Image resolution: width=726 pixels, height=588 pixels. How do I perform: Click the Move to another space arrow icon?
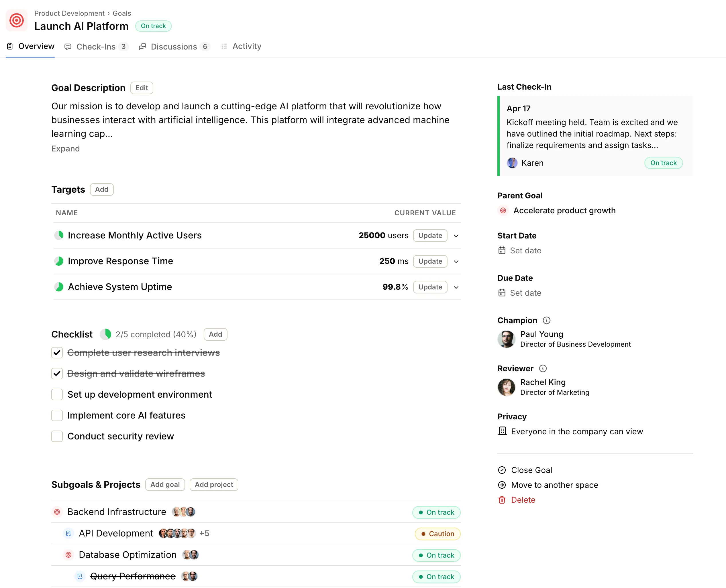coord(502,485)
